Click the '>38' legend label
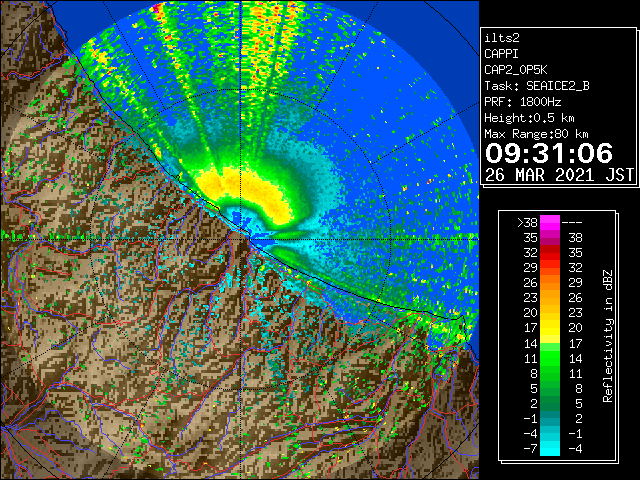This screenshot has width=640, height=480. tap(527, 222)
